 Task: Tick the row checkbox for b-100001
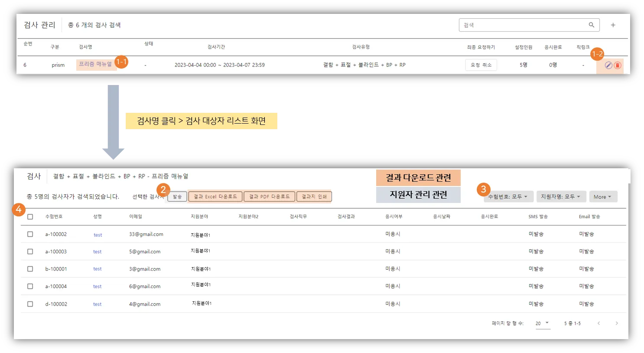30,269
